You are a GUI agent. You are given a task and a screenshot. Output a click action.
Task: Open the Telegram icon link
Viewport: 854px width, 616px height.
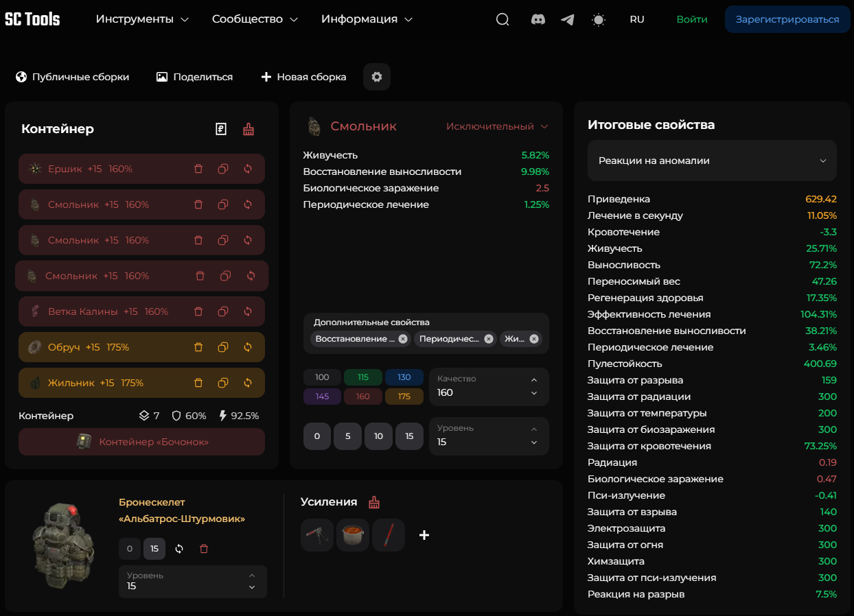pyautogui.click(x=567, y=19)
